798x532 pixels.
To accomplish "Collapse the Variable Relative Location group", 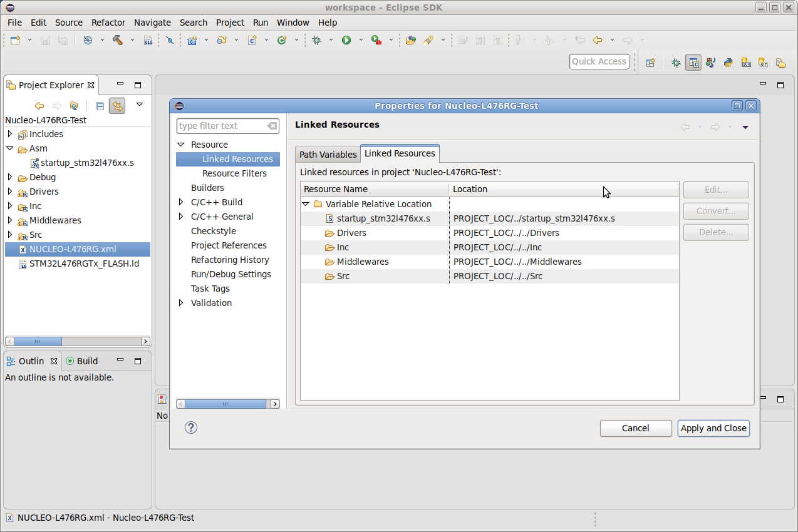I will (x=306, y=204).
